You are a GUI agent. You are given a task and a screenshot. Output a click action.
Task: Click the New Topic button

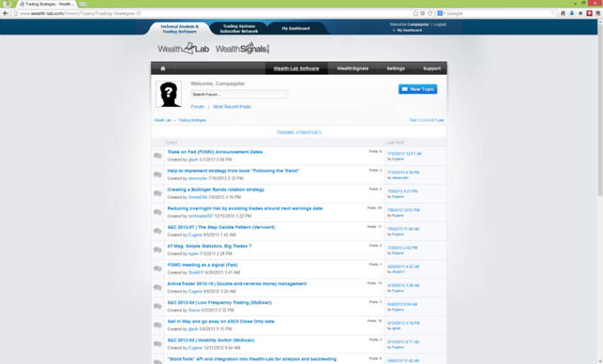pos(418,89)
